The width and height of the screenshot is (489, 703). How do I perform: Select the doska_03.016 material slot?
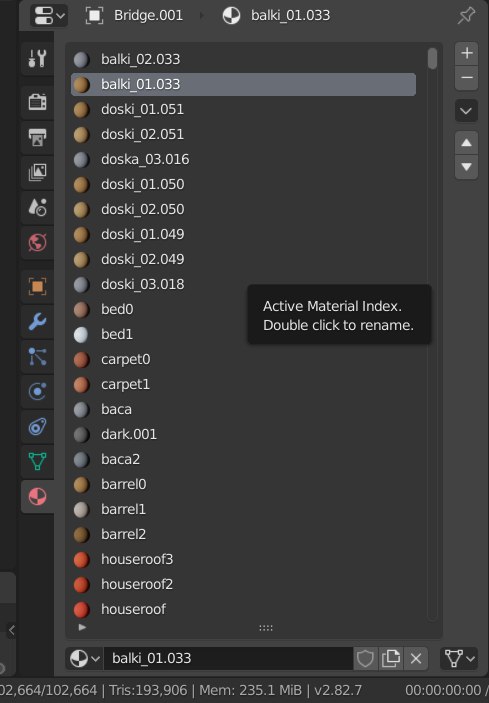243,159
